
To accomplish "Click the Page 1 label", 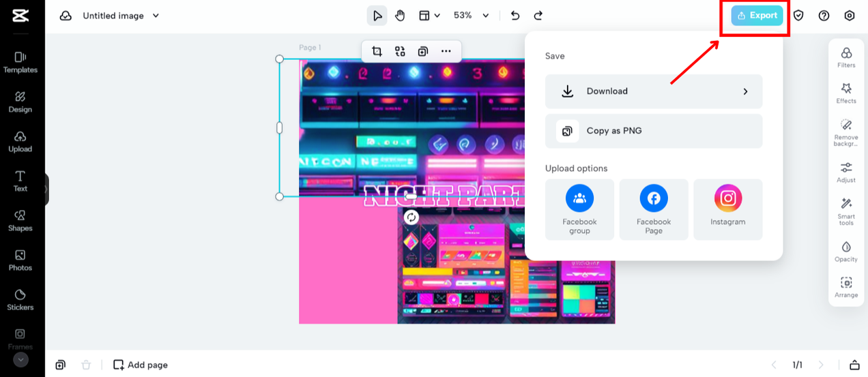I will pos(310,47).
